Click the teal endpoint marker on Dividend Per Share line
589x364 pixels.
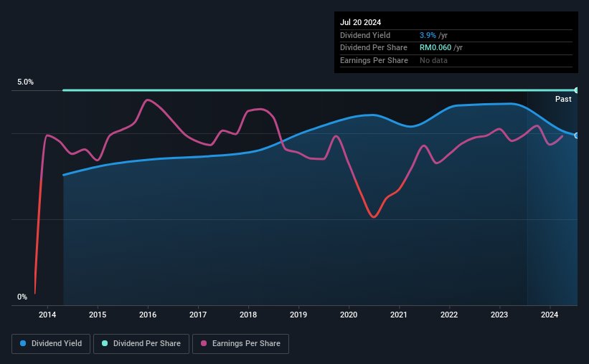coord(577,90)
